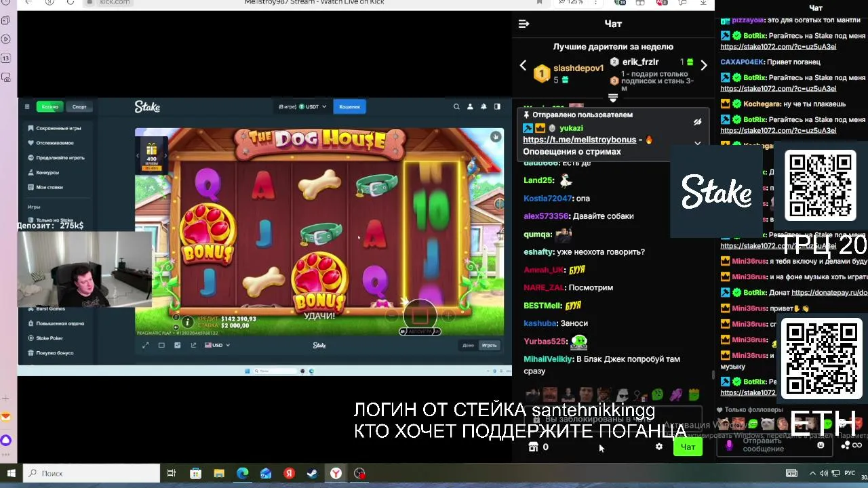Click MihailVelikiy username in chat
Viewport: 868px width, 488px height.
click(x=548, y=359)
